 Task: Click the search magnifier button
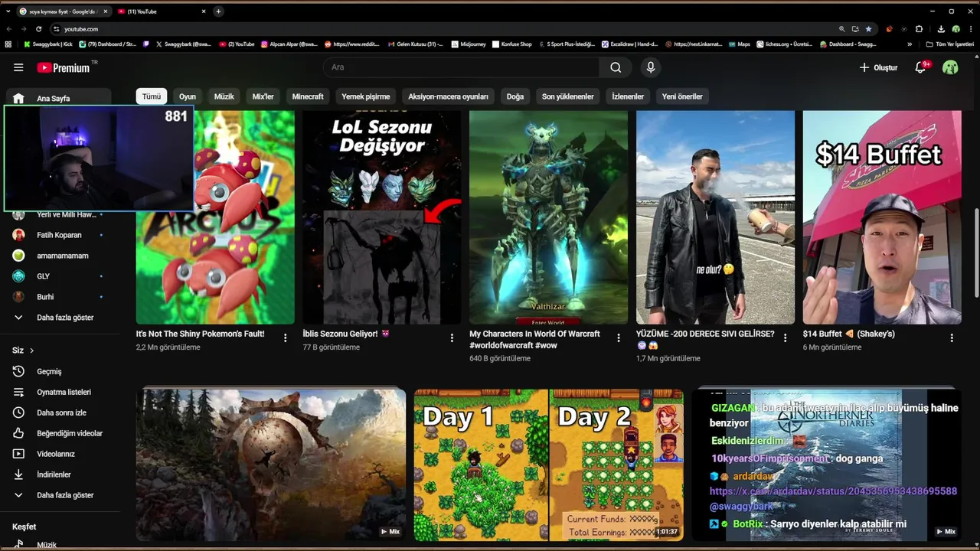click(616, 67)
